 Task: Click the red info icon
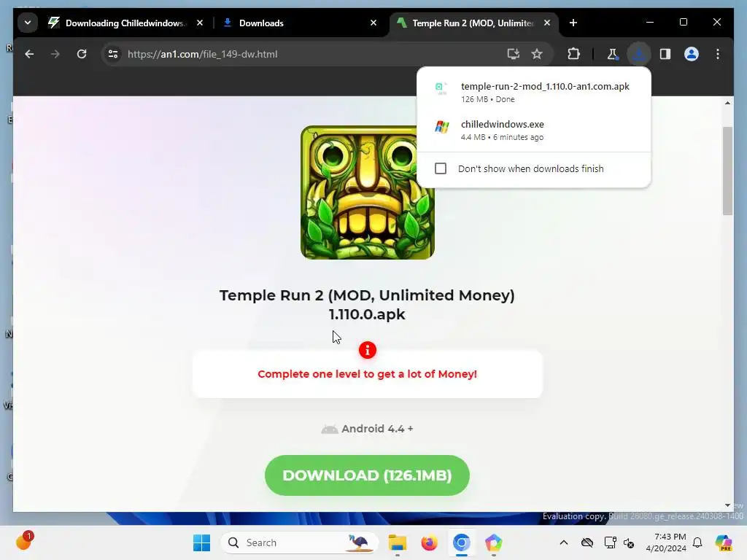[x=368, y=351]
